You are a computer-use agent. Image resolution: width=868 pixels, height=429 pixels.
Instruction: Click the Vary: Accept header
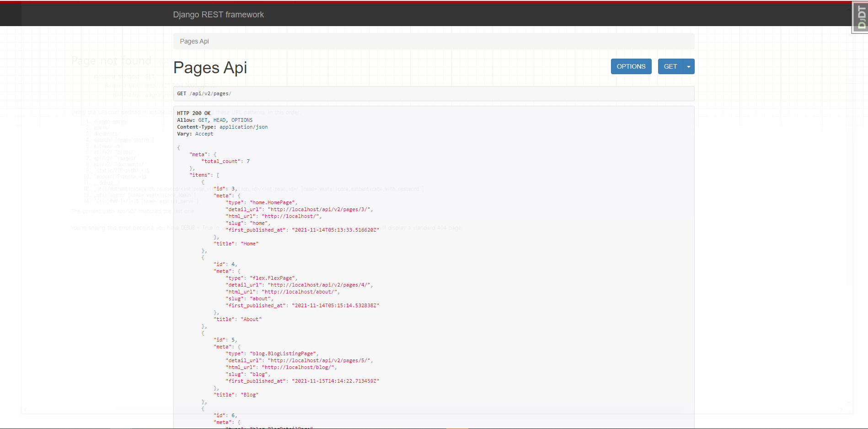[x=195, y=134]
